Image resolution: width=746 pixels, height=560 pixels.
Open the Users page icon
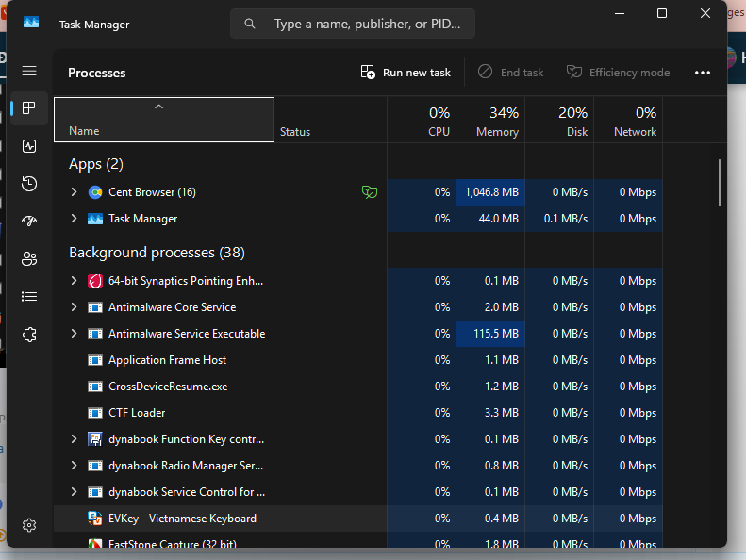29,259
